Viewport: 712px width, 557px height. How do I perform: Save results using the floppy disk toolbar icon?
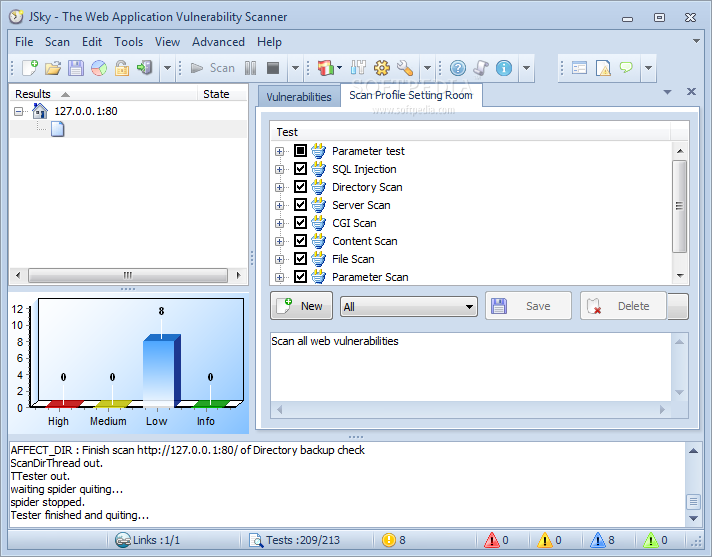[x=76, y=68]
